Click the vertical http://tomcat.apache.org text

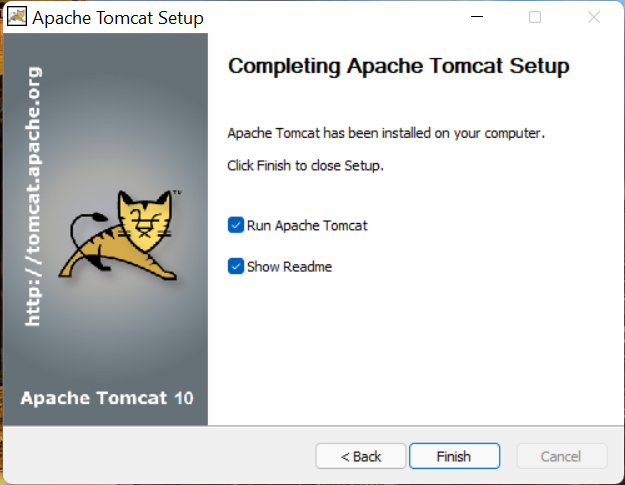click(33, 196)
